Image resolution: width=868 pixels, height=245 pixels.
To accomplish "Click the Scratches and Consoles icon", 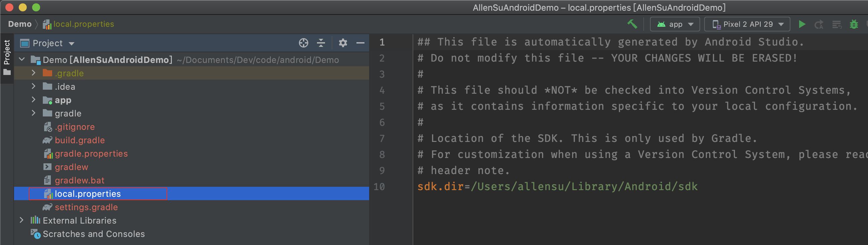I will pyautogui.click(x=36, y=234).
